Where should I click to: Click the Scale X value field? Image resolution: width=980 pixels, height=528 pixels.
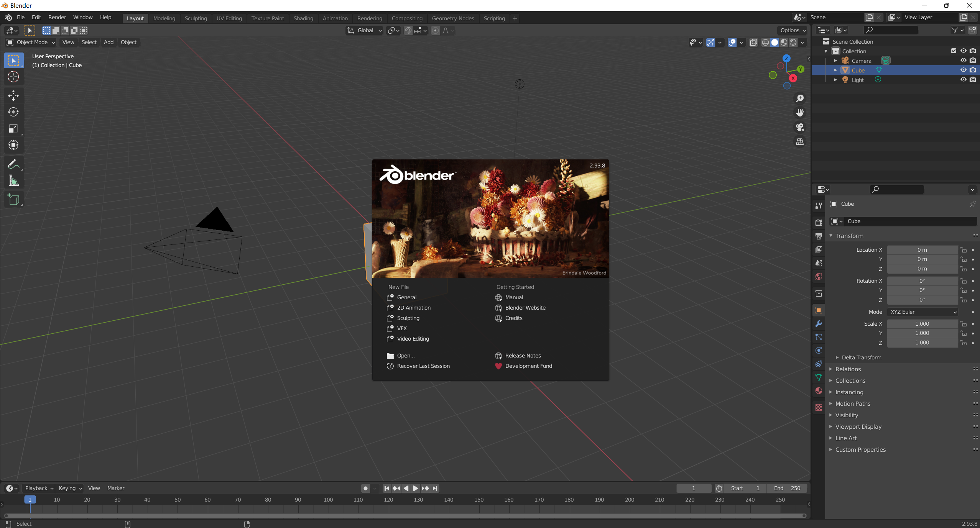(x=922, y=324)
